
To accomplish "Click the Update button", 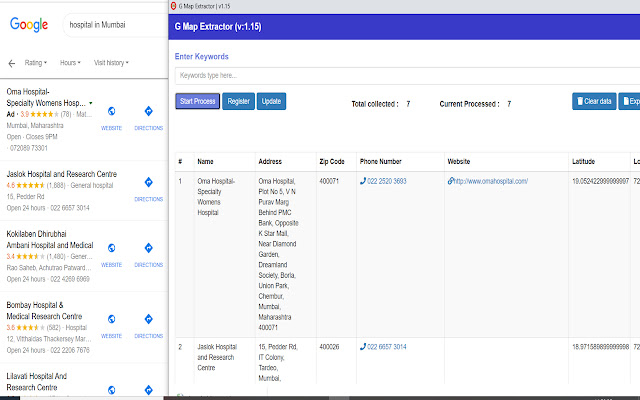I will coord(271,101).
